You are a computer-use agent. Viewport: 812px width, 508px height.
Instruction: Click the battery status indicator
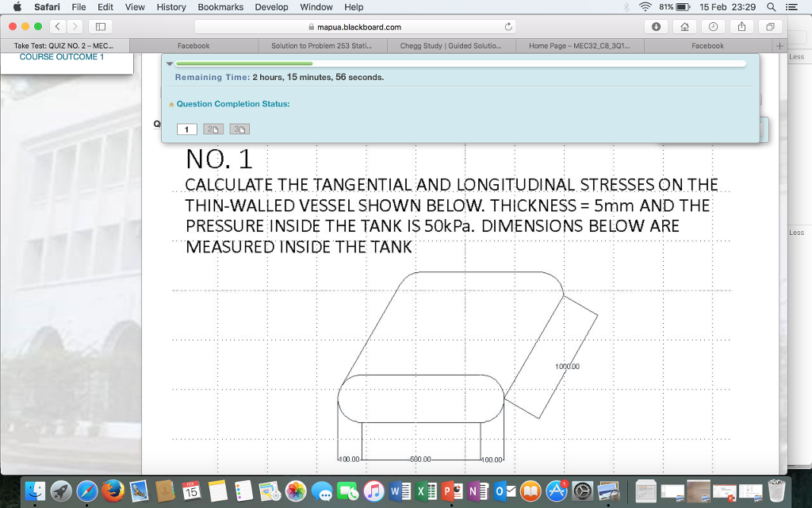click(x=683, y=6)
